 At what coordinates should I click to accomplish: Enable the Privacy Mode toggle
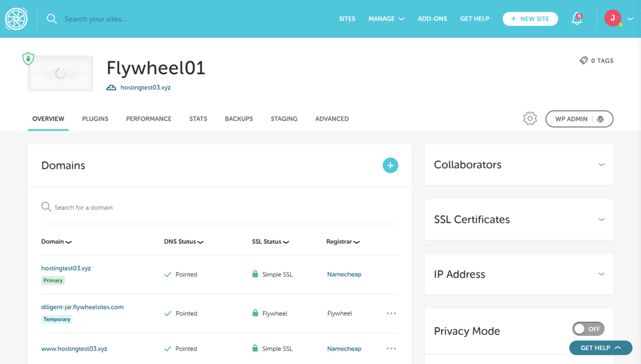pos(588,329)
